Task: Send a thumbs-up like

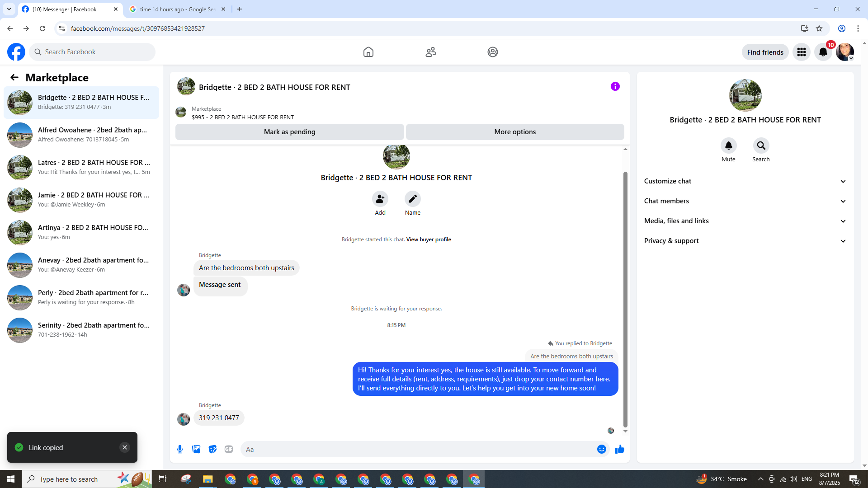Action: pos(620,449)
